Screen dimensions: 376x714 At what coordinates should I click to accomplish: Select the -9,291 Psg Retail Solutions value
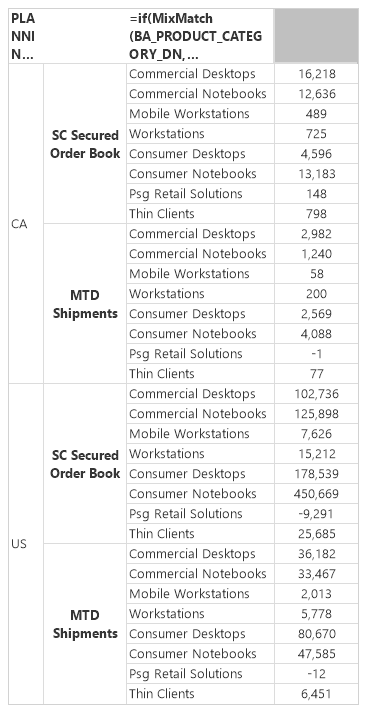pyautogui.click(x=316, y=514)
